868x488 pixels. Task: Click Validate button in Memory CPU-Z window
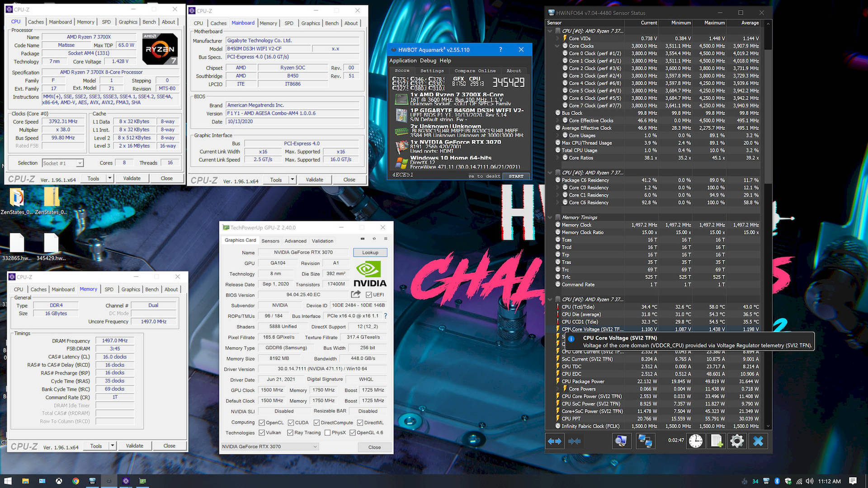click(134, 446)
